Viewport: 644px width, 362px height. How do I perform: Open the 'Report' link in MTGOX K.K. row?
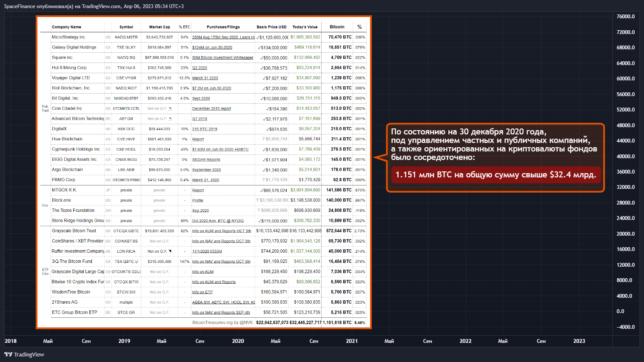click(x=198, y=191)
